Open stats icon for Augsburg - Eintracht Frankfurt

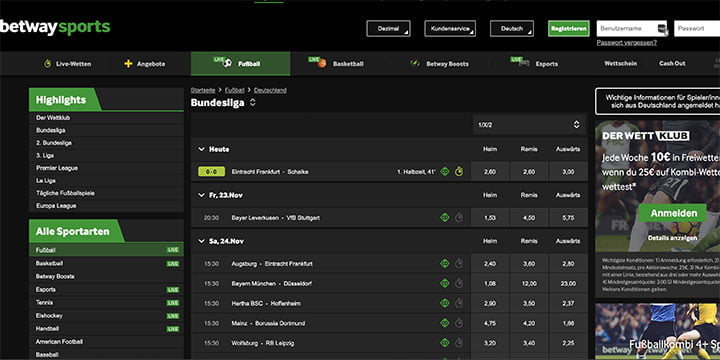(x=444, y=264)
